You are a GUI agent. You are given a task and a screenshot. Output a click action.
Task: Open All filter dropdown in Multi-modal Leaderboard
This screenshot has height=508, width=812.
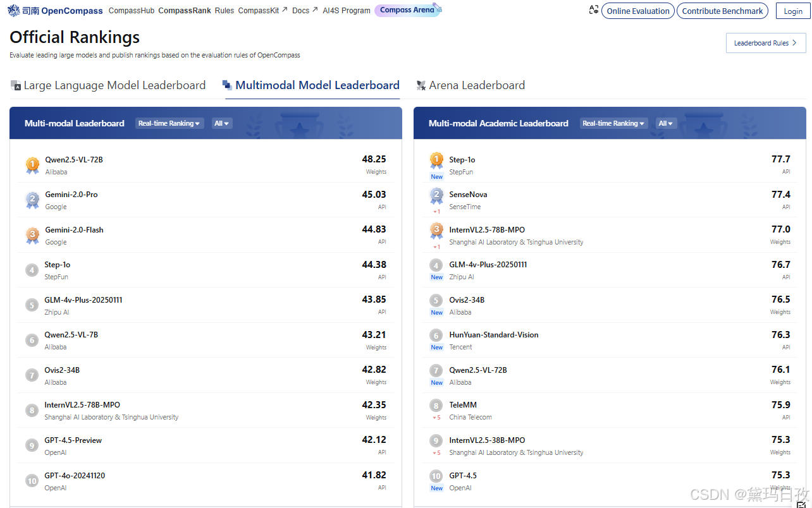click(x=222, y=123)
